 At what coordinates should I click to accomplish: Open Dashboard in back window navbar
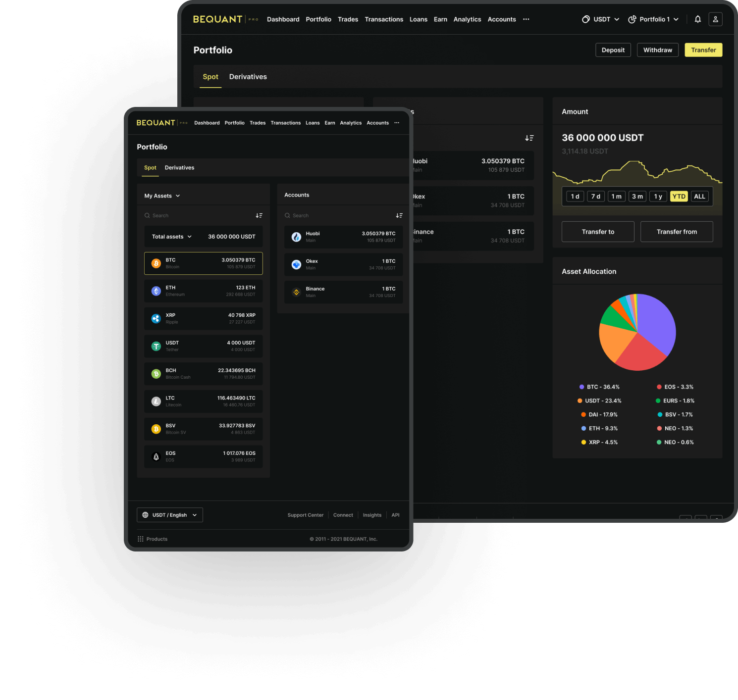tap(283, 19)
